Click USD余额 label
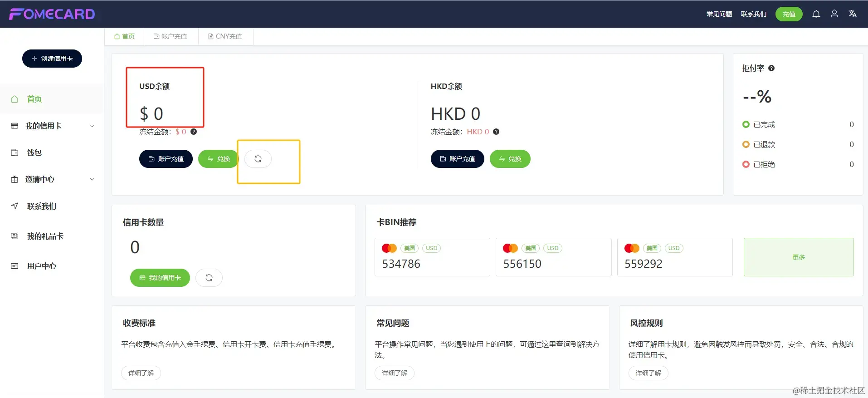 coord(155,86)
